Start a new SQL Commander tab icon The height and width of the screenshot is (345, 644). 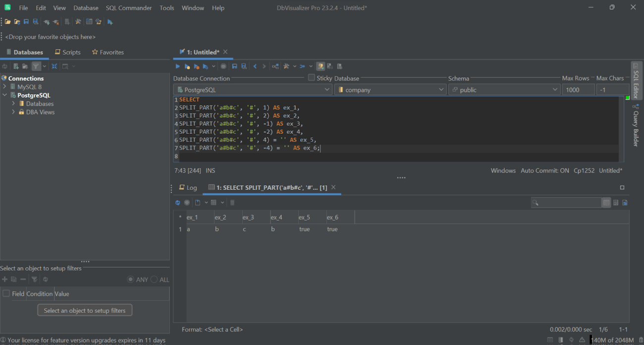(109, 21)
